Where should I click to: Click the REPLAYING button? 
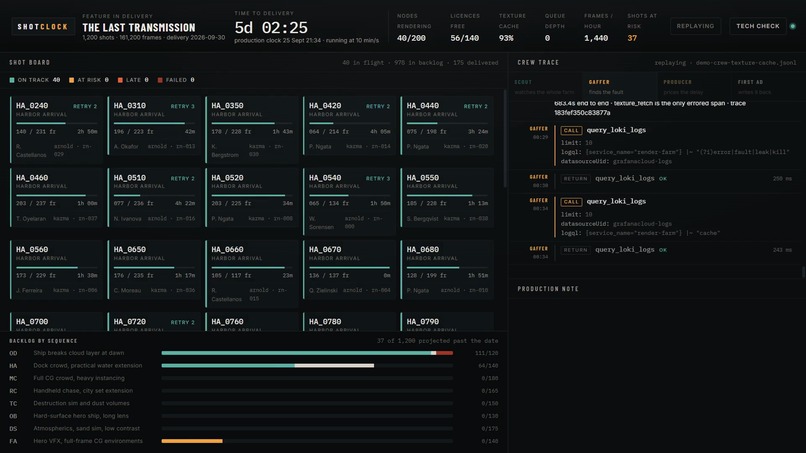[695, 26]
